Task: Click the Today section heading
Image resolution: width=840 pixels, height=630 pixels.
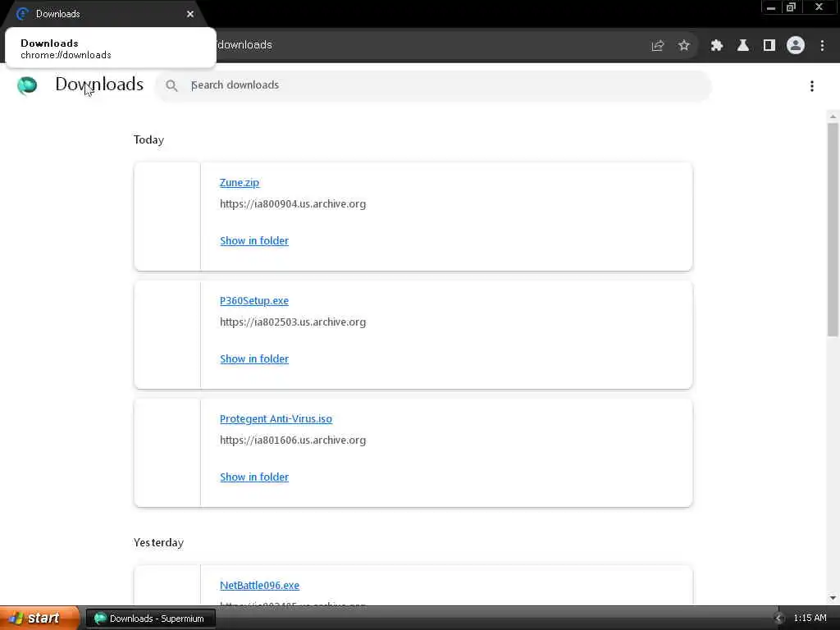Action: 148,139
